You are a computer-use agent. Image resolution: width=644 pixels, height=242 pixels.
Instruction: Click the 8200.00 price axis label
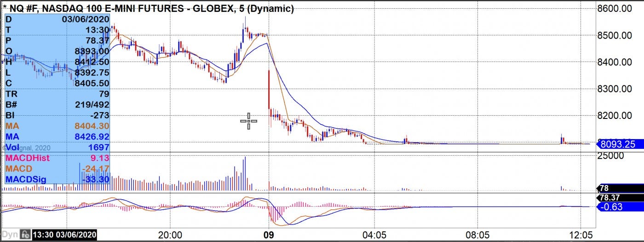point(614,115)
